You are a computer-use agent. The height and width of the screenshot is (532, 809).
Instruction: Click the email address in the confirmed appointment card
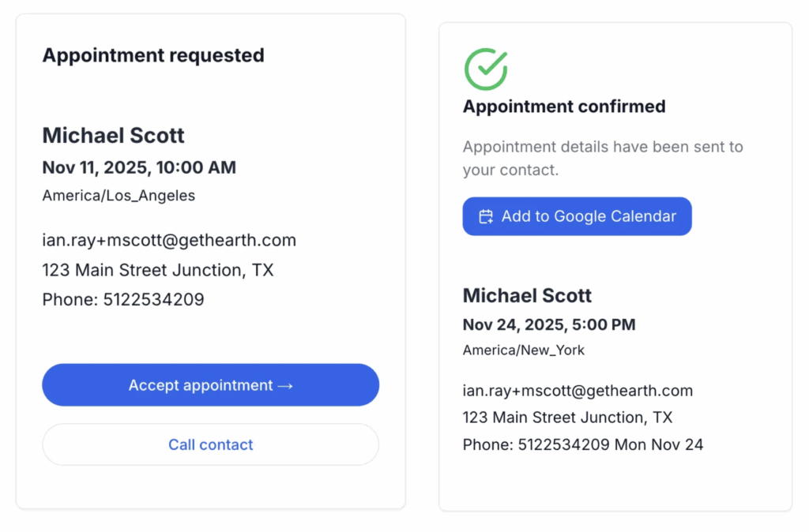point(578,390)
